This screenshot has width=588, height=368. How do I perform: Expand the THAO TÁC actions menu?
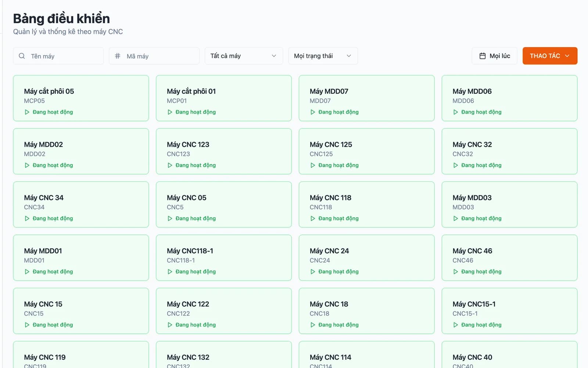coord(550,56)
